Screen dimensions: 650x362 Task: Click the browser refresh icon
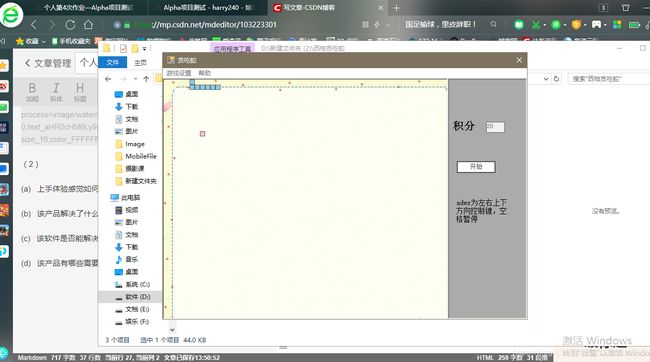point(70,25)
